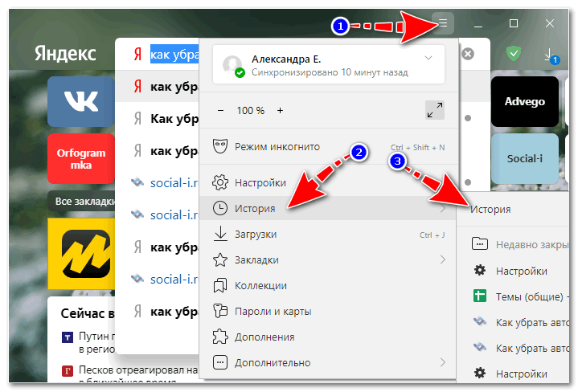Viewport: 578px width, 392px height.
Task: Open Пароли и карты
Action: (x=329, y=312)
